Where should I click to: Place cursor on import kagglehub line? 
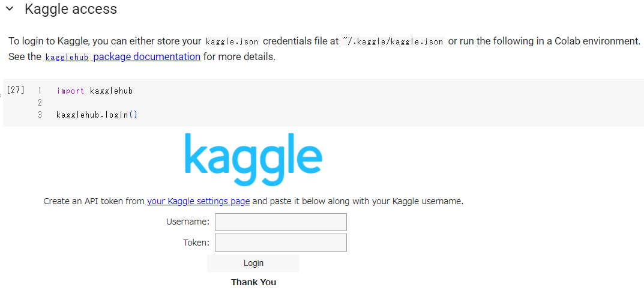tap(95, 91)
